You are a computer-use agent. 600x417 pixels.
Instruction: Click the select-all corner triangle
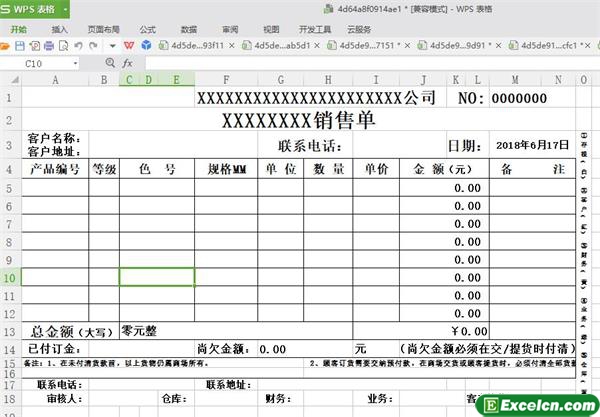[15, 80]
